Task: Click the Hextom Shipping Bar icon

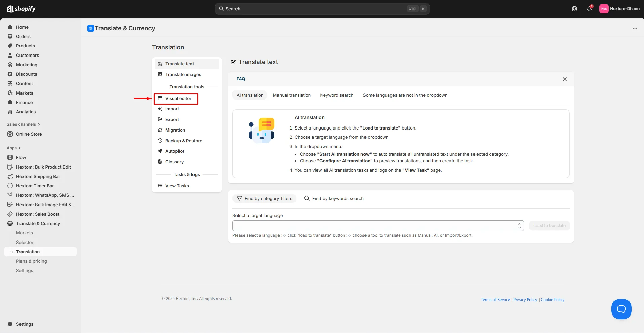Action: pos(10,176)
